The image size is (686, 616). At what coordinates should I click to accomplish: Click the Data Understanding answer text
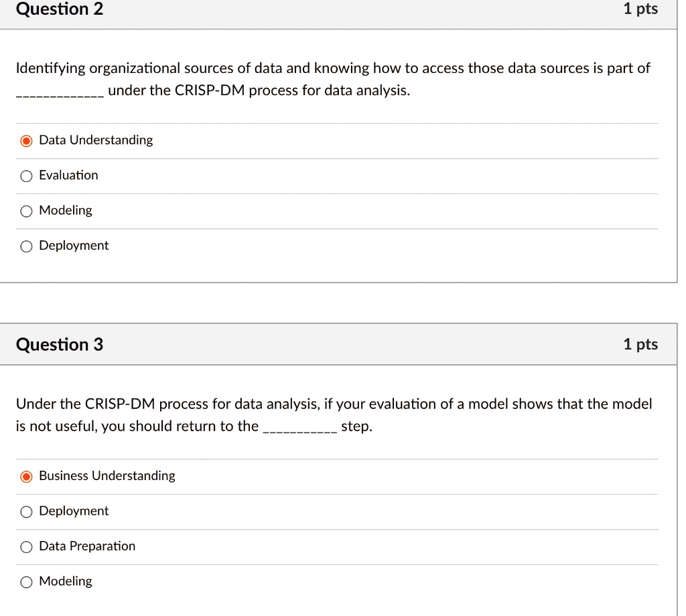[96, 140]
